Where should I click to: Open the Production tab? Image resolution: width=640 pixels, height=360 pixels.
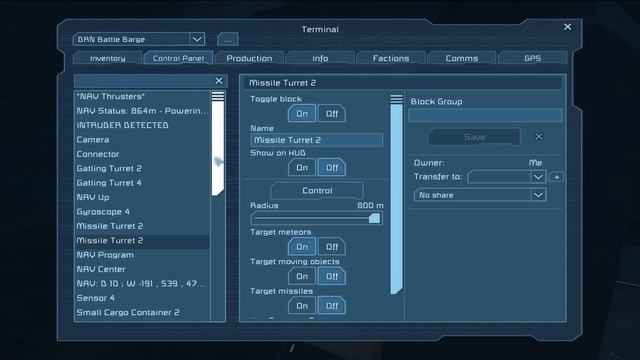[x=249, y=58]
